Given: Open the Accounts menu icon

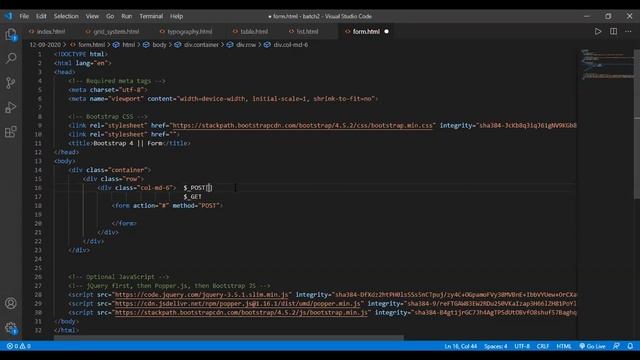Looking at the screenshot, I should pyautogui.click(x=11, y=303).
